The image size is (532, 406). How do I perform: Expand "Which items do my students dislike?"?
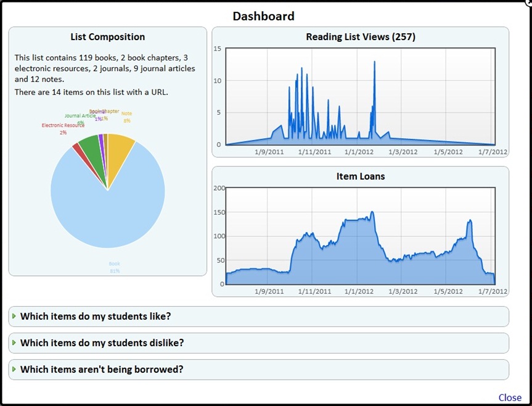tap(102, 343)
